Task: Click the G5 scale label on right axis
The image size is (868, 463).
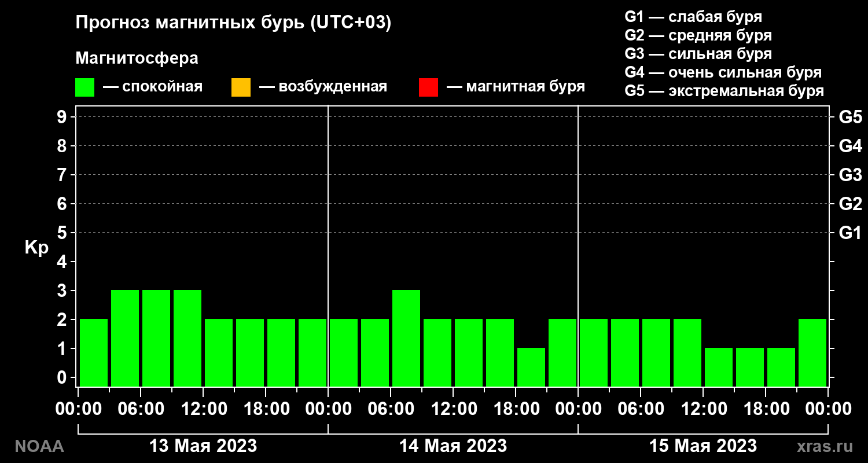Action: 850,117
